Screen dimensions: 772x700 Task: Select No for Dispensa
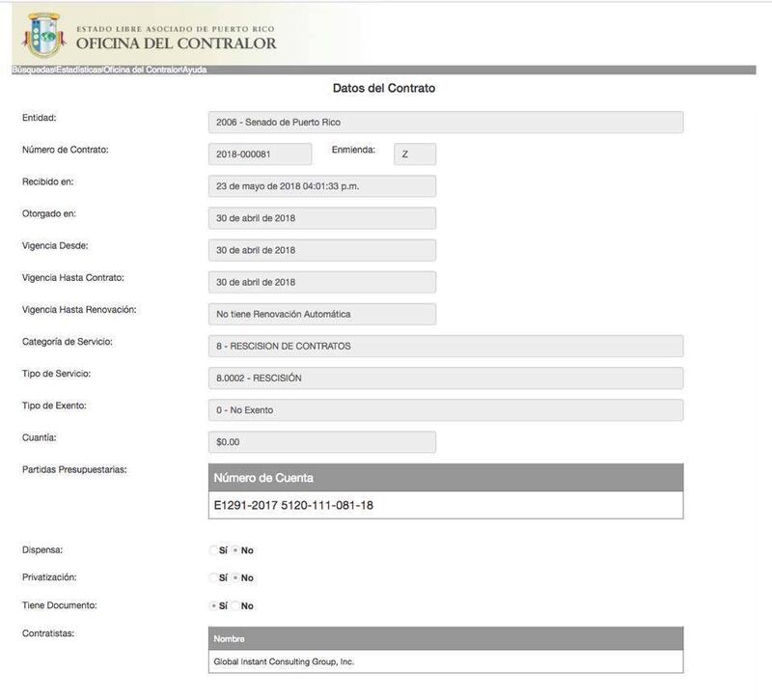pos(236,550)
